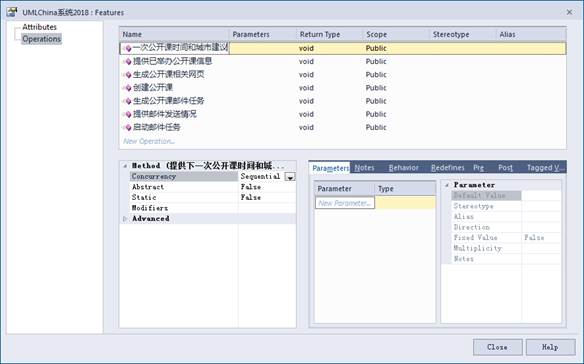The width and height of the screenshot is (584, 364).
Task: Click the yellow Type cell for new parameter
Action: [405, 203]
